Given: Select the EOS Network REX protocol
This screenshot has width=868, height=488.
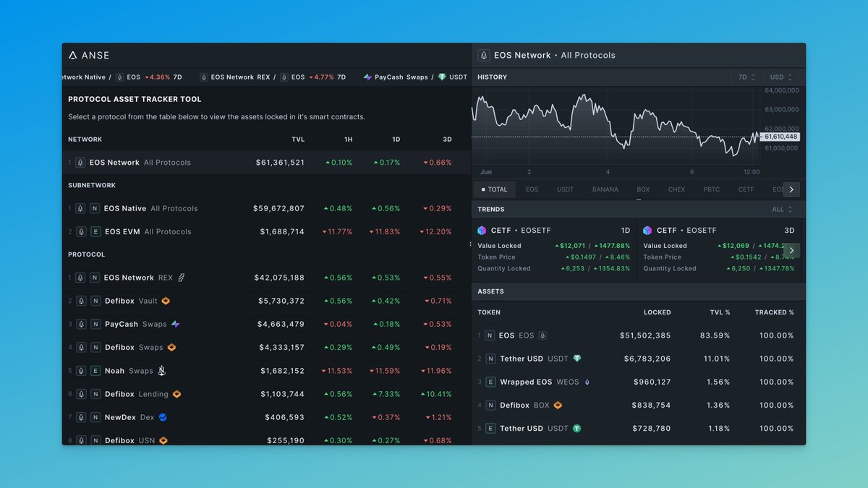Looking at the screenshot, I should 267,278.
